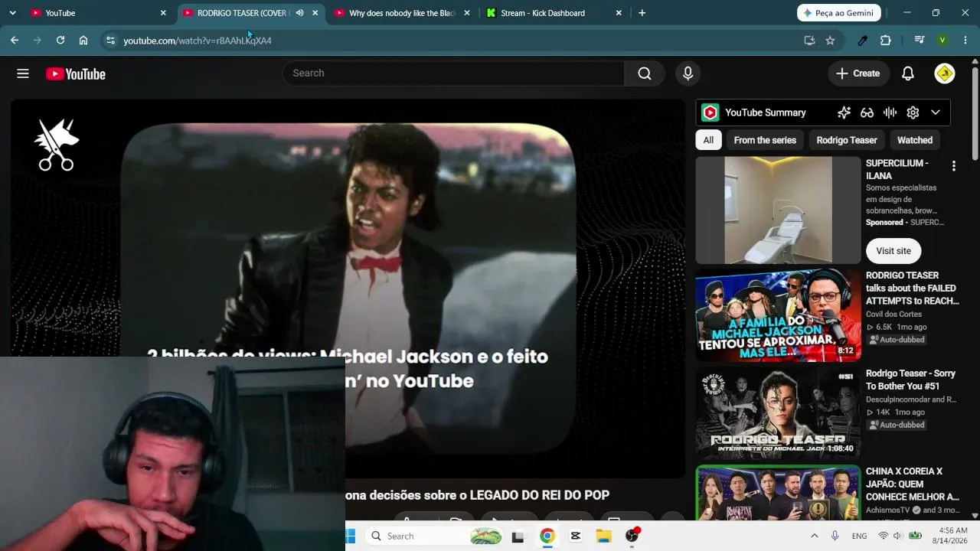Open the Extensions puzzle-piece menu

point(886,41)
